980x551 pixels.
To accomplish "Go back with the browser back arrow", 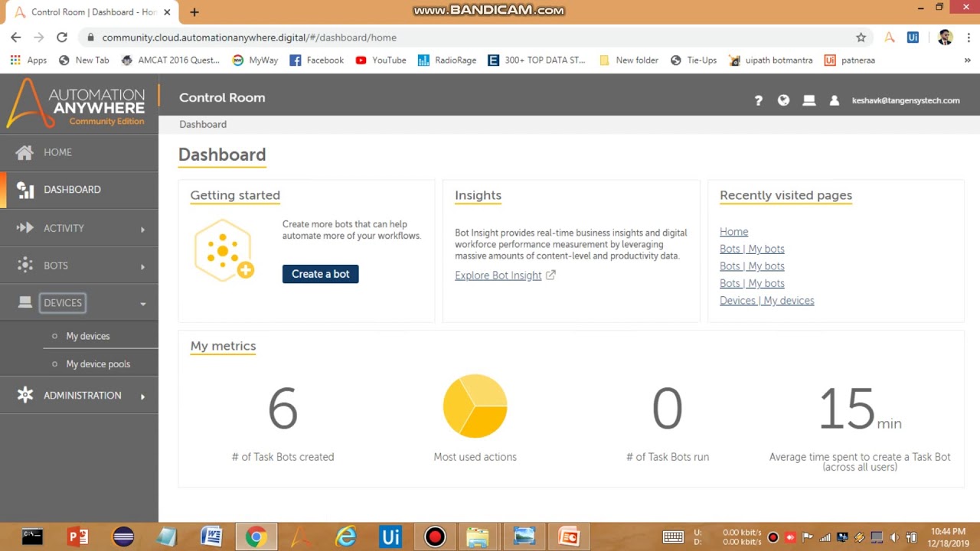I will click(x=16, y=37).
